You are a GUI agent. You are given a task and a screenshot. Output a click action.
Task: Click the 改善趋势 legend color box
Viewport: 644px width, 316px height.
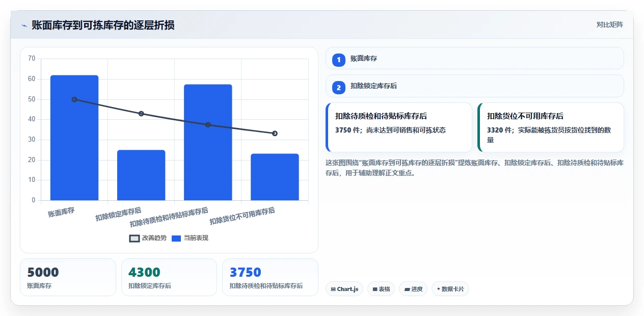pyautogui.click(x=135, y=239)
